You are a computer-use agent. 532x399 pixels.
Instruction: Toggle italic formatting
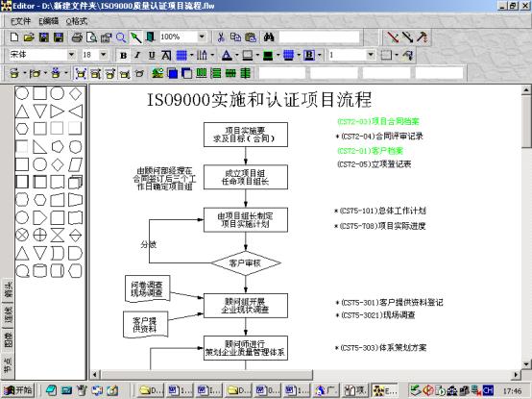click(137, 55)
